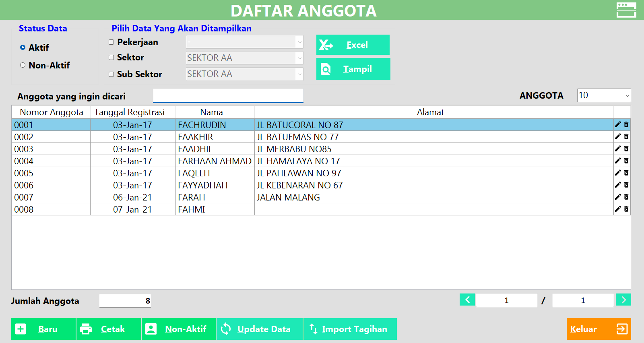Viewport: 644px width, 343px height.
Task: Export the list with Excel button
Action: tap(353, 45)
